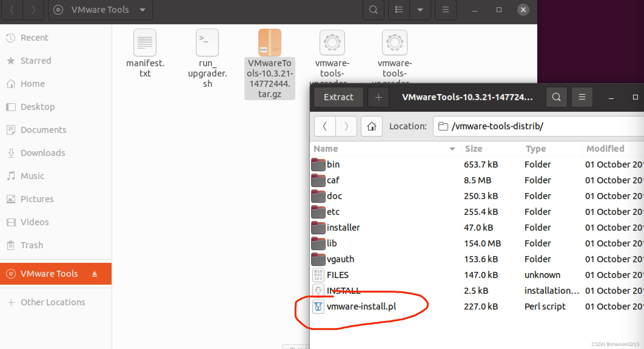Open the VMware Tools pathbar dropdown

(x=142, y=10)
